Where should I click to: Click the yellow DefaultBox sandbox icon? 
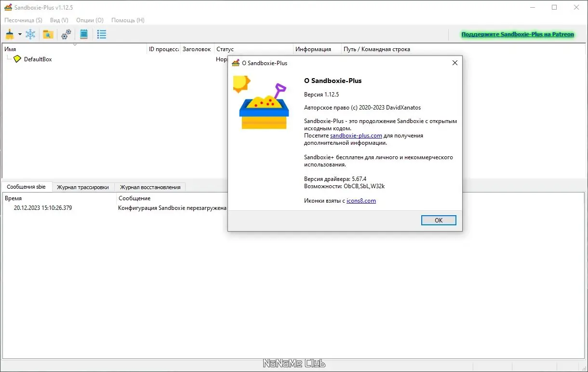[x=17, y=59]
